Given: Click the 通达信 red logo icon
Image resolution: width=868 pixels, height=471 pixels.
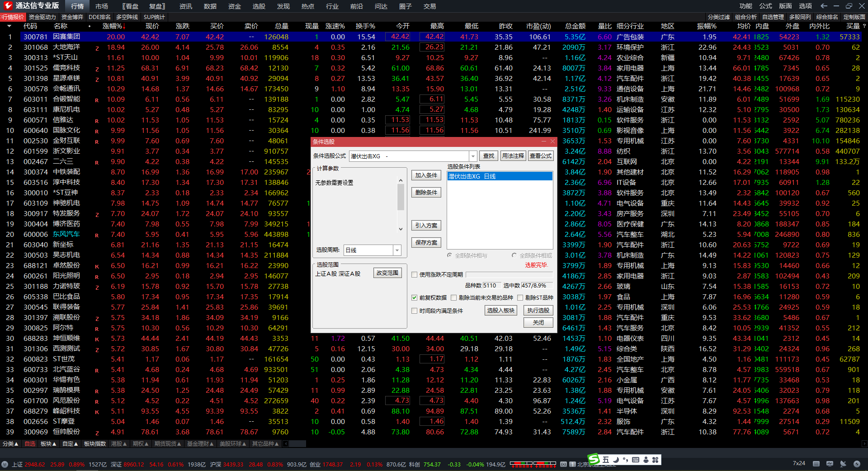Looking at the screenshot, I should point(8,6).
